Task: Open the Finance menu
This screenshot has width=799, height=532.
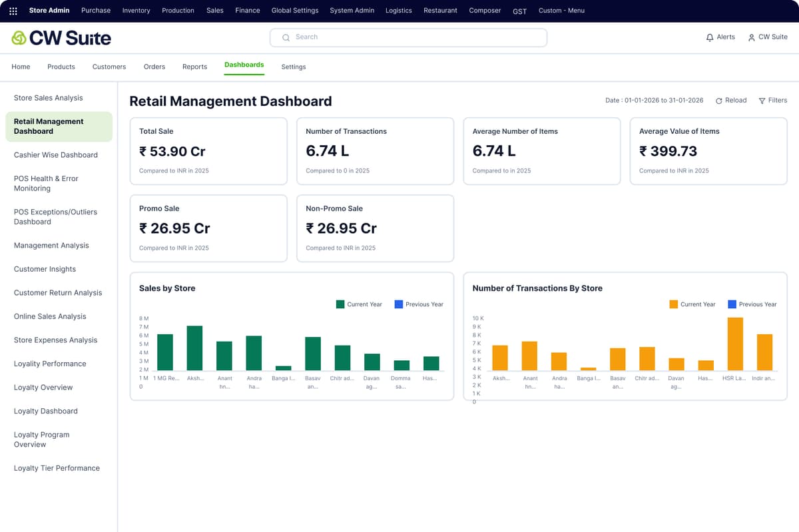Action: click(x=247, y=11)
